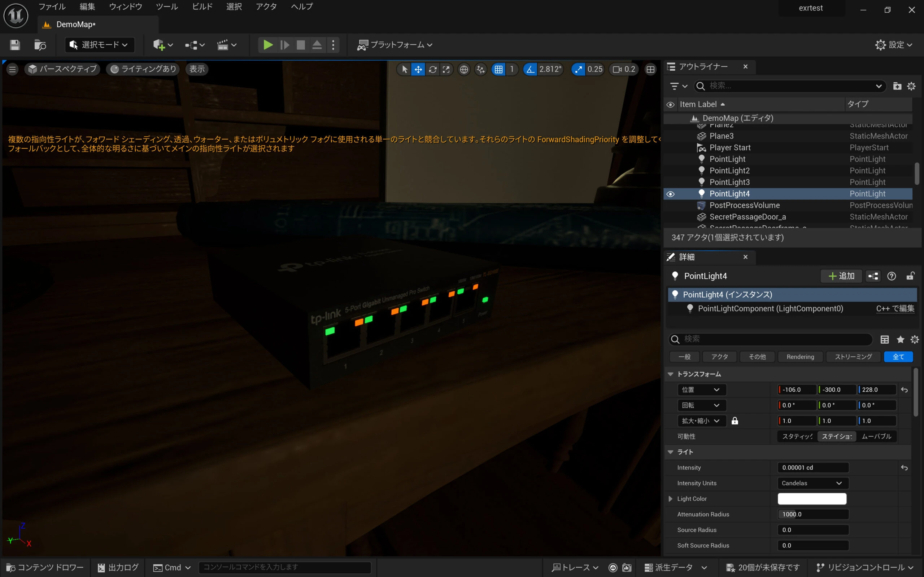924x577 pixels.
Task: Save the level with the floppy disk icon
Action: (15, 45)
